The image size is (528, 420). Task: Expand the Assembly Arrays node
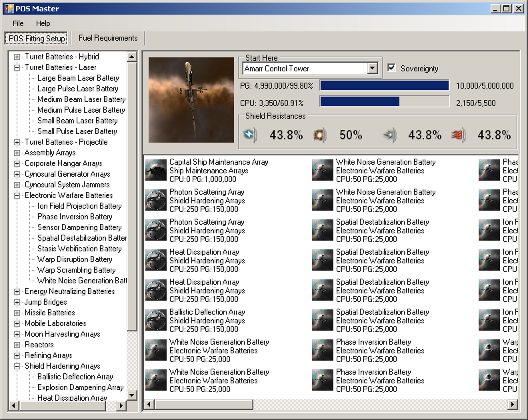[17, 153]
